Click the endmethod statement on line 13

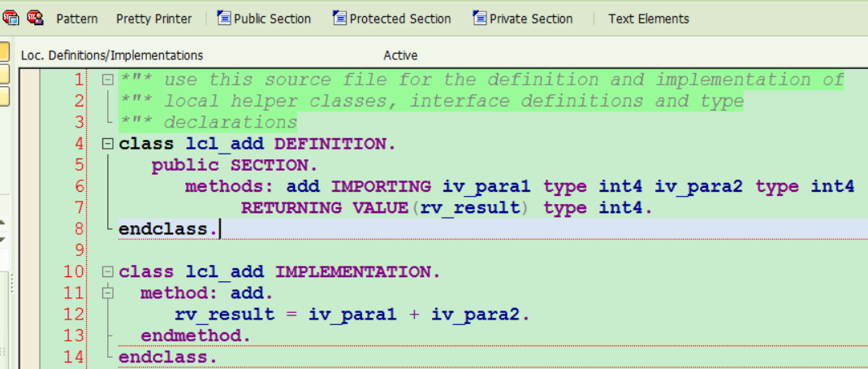tap(195, 336)
